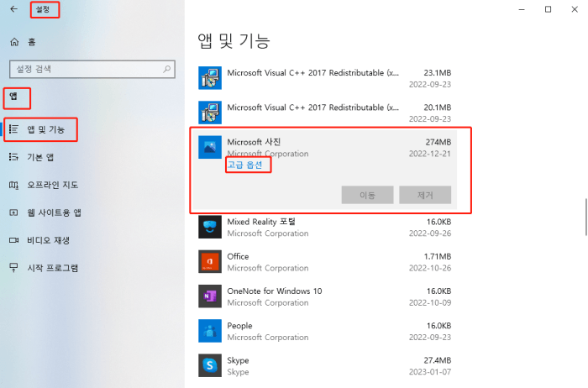Screen dimensions: 588x388
Task: Click the 앱 section header in sidebar
Action: [x=13, y=97]
